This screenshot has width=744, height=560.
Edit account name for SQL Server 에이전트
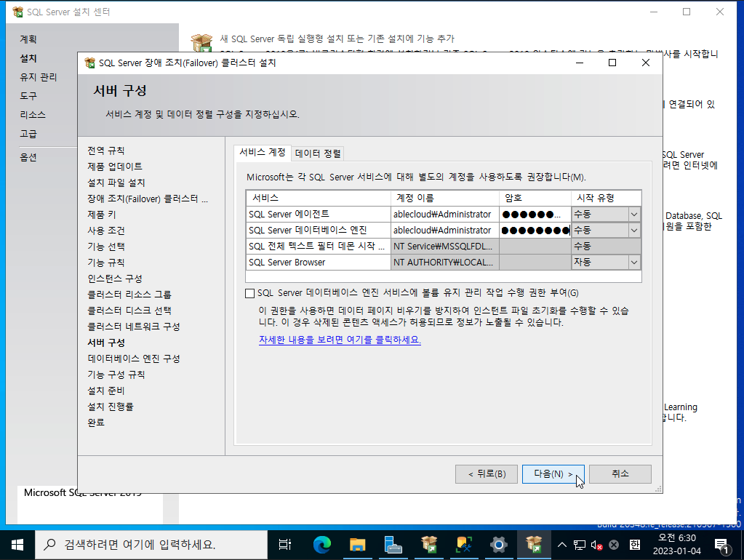coord(445,215)
